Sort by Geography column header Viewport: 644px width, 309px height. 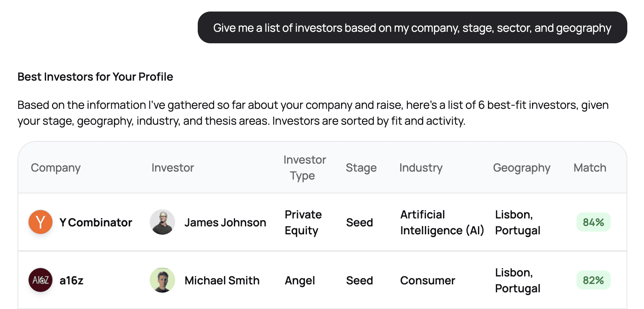click(521, 168)
